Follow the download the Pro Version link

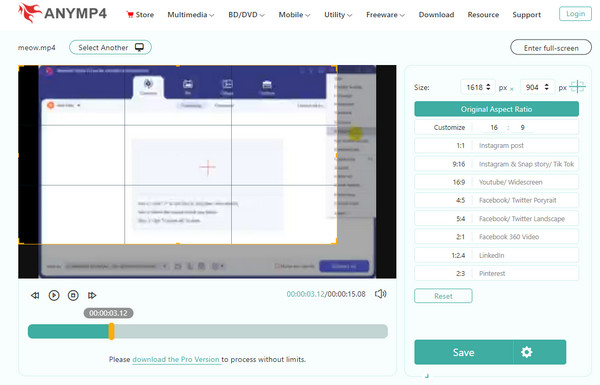[x=176, y=359]
